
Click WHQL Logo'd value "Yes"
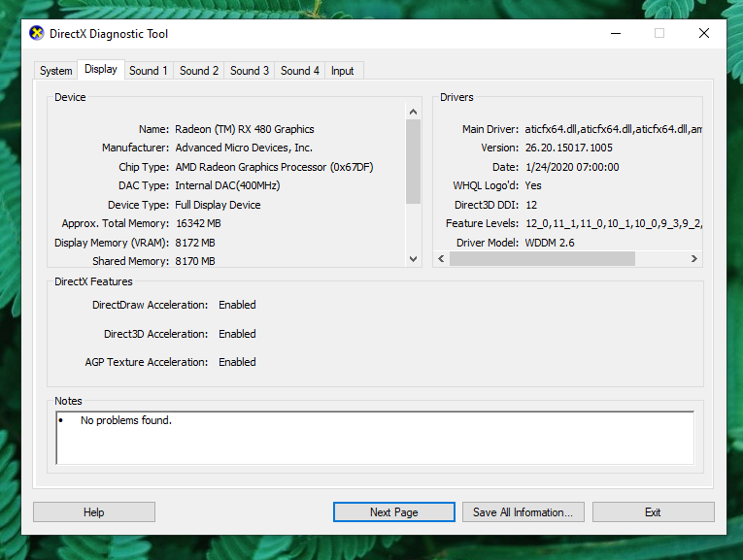(533, 185)
